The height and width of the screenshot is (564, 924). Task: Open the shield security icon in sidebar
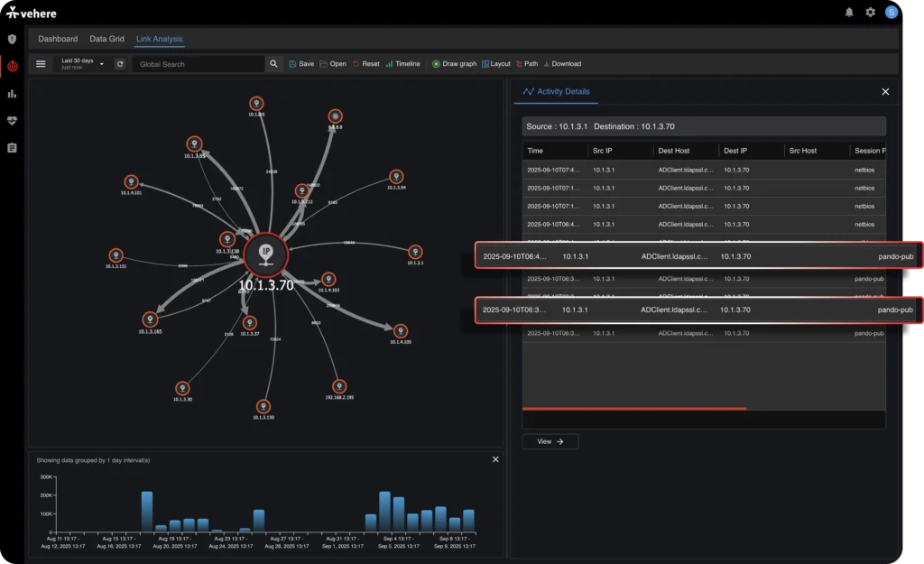coord(13,40)
